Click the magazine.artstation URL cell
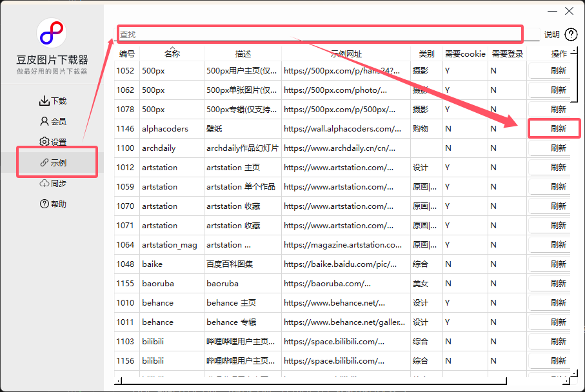This screenshot has width=585, height=392. click(346, 245)
